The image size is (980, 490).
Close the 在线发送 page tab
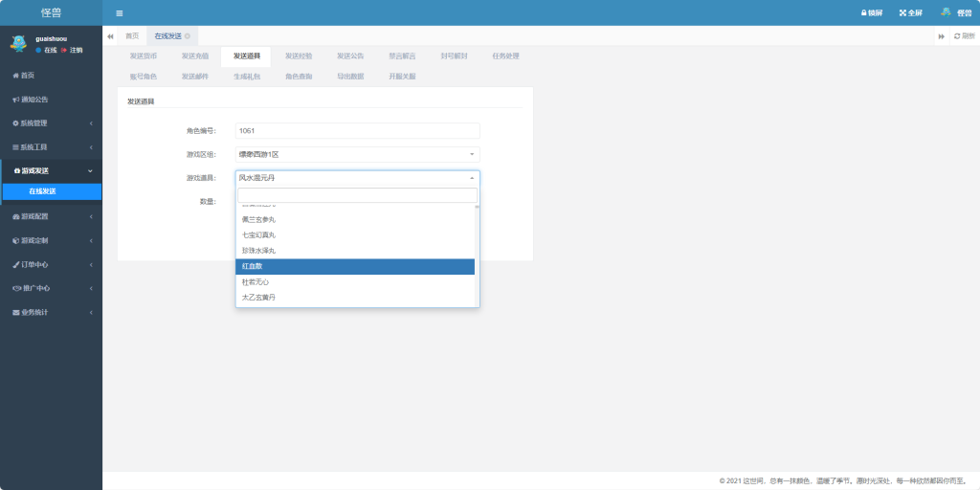[187, 36]
